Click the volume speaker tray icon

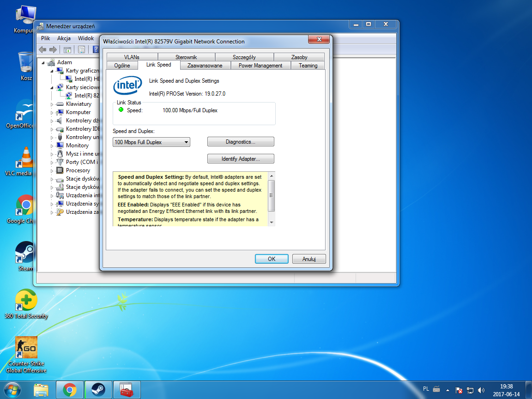point(481,390)
